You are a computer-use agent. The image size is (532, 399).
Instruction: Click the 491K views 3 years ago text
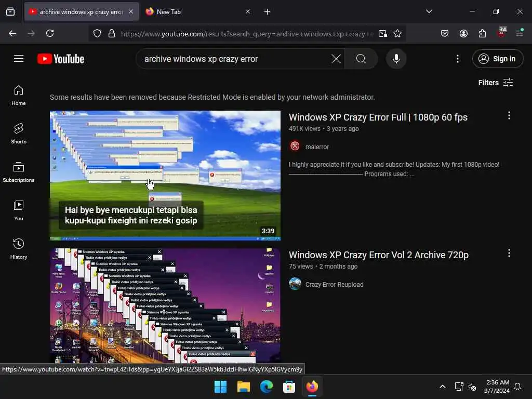324,129
